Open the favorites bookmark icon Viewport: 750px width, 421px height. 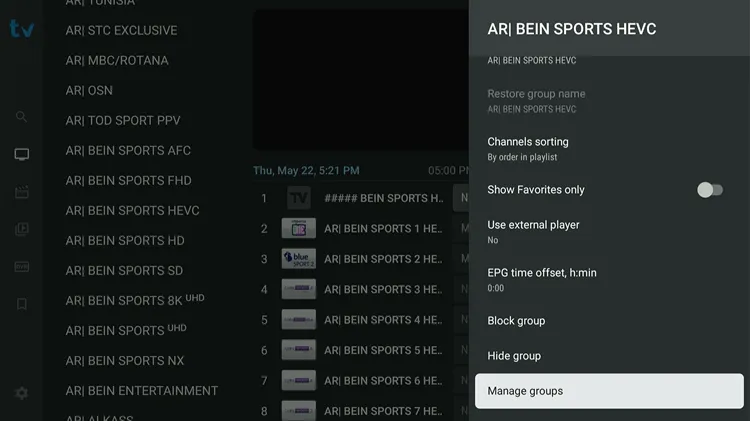22,304
